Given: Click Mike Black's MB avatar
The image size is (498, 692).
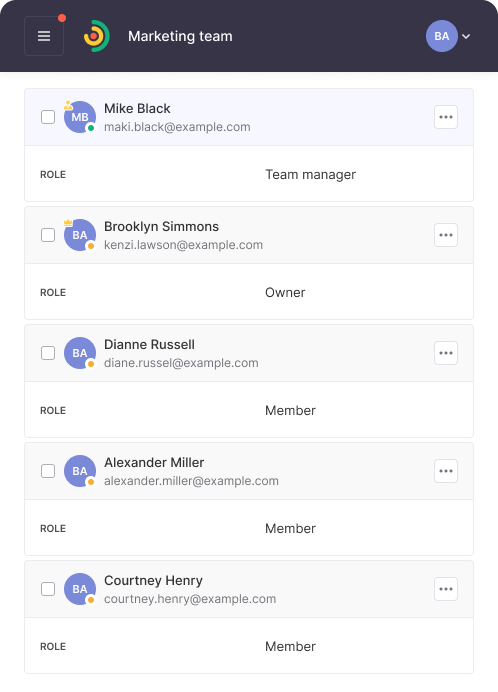Looking at the screenshot, I should (x=80, y=117).
